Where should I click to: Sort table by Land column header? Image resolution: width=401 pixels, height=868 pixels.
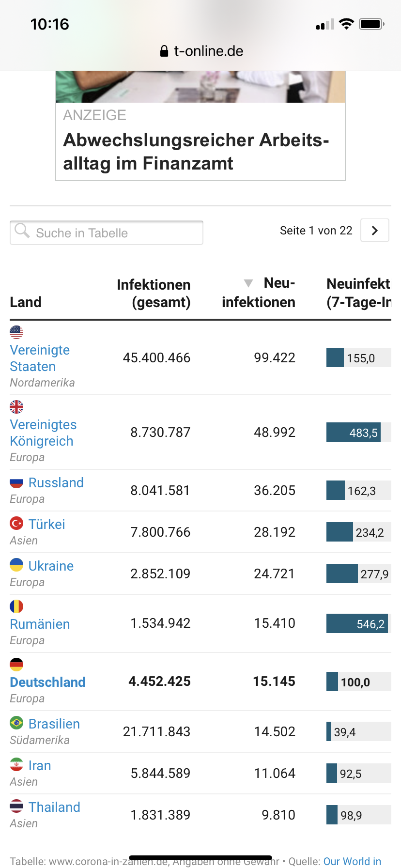tap(26, 302)
